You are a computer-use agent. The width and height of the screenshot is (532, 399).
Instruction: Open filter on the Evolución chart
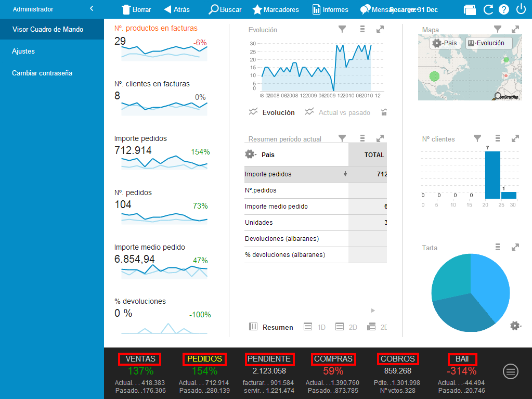tap(342, 30)
